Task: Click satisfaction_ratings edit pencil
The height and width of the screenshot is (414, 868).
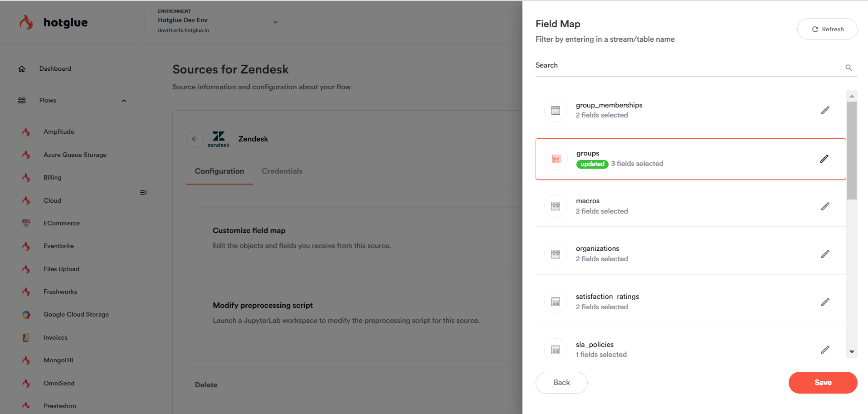Action: tap(825, 302)
